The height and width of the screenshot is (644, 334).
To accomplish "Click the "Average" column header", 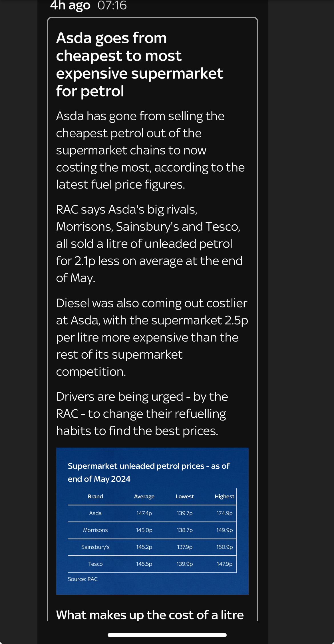I will pos(144,496).
